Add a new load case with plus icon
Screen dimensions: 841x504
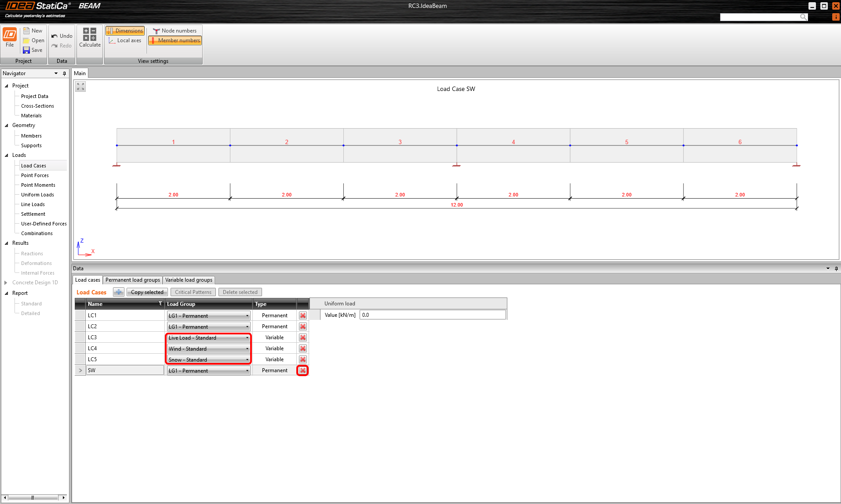click(118, 292)
